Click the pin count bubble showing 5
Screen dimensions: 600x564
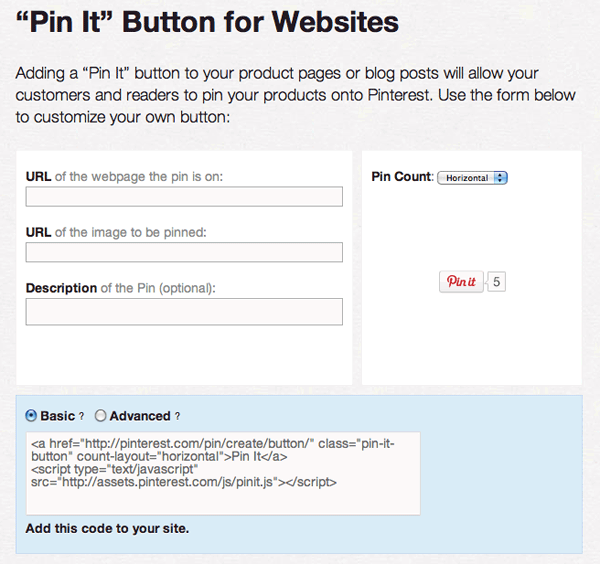coord(497,282)
